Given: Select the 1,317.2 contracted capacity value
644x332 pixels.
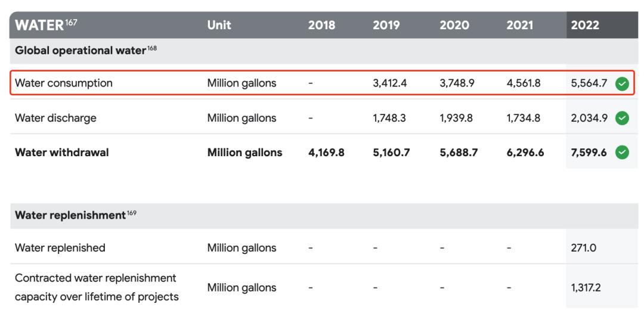Looking at the screenshot, I should pos(586,287).
